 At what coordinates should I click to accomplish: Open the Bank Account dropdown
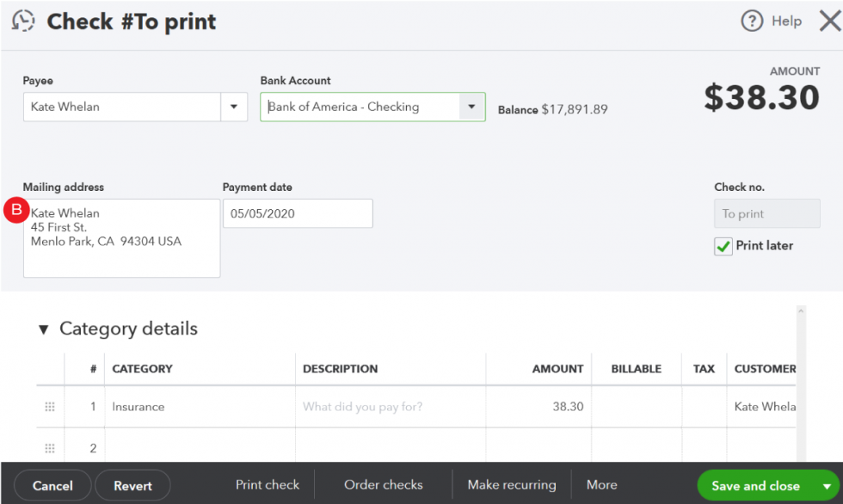[x=471, y=107]
